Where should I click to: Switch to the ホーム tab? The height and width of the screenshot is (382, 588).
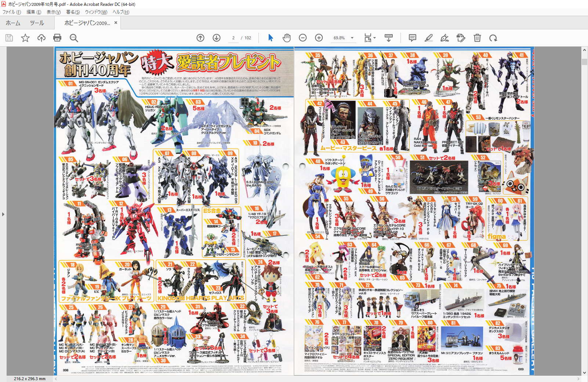tap(13, 23)
